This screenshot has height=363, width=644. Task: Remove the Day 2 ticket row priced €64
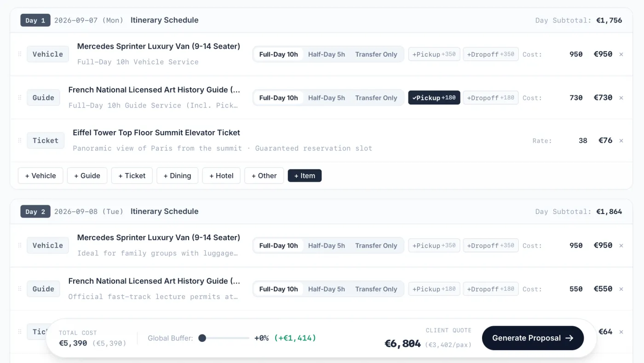[621, 332]
